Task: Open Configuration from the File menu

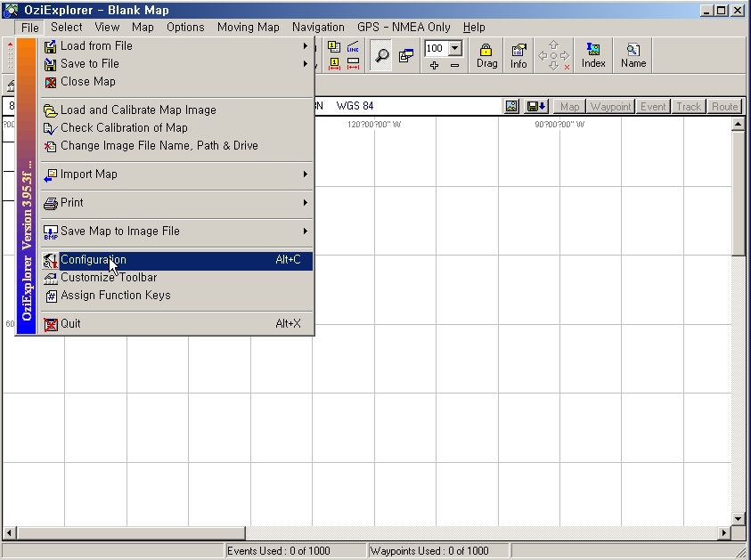Action: (x=176, y=260)
